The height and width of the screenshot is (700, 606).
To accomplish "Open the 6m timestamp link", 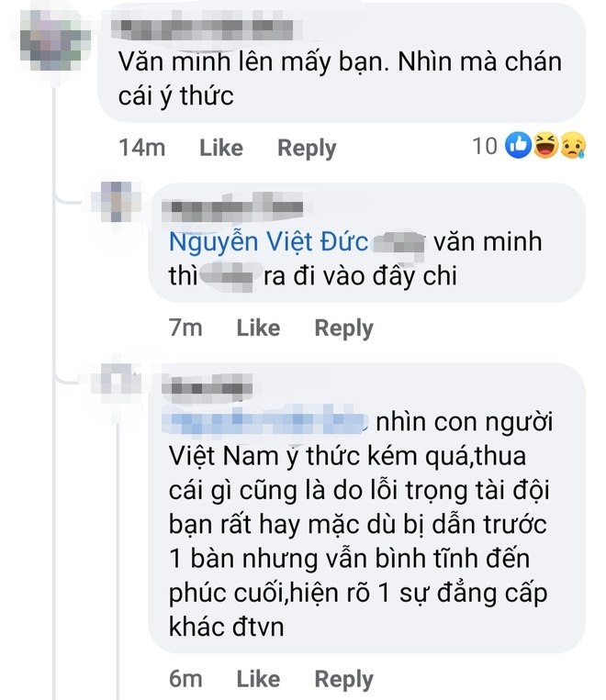I will (x=185, y=679).
